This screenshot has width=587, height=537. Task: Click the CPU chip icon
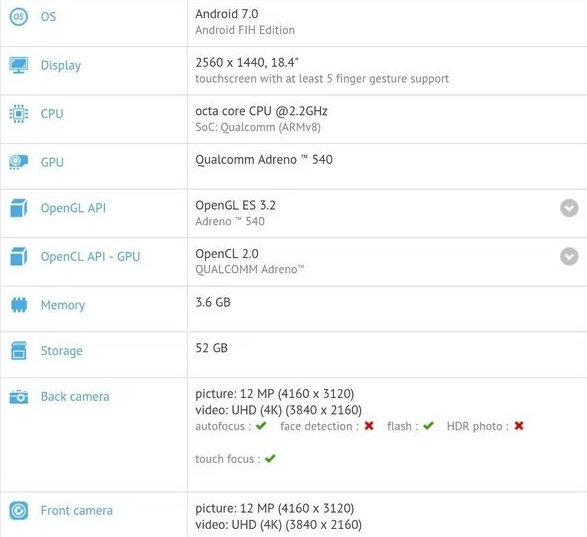[x=18, y=113]
